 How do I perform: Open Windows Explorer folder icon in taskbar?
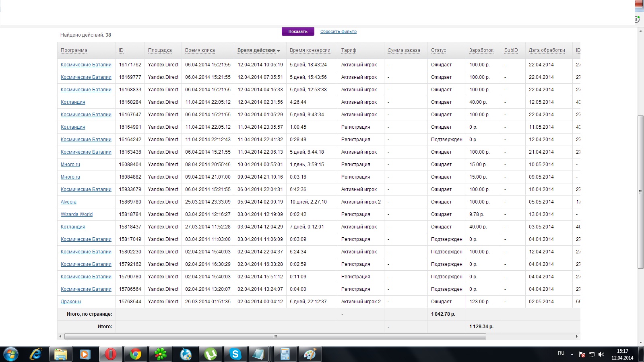pos(61,354)
